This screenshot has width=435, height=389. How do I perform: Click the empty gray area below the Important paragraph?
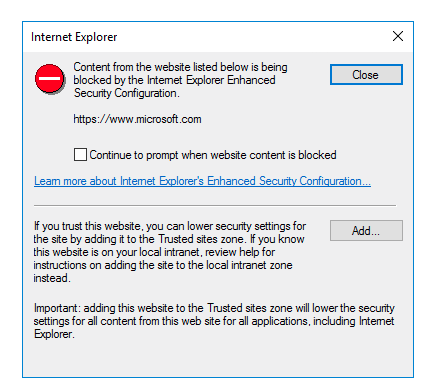[218, 359]
